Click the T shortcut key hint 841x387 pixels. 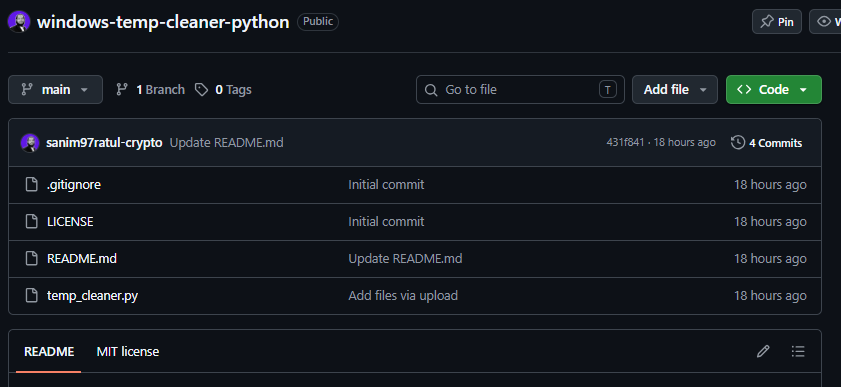point(607,90)
